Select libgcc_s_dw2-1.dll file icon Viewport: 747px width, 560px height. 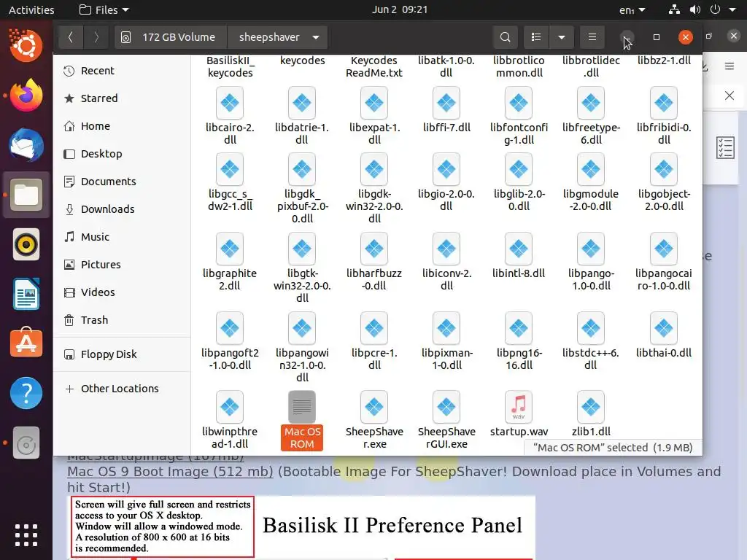click(230, 169)
